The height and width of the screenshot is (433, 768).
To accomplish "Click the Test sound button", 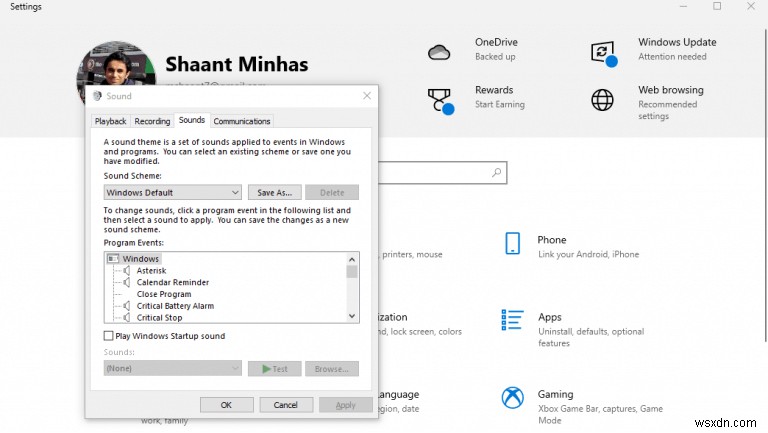I will tap(274, 368).
